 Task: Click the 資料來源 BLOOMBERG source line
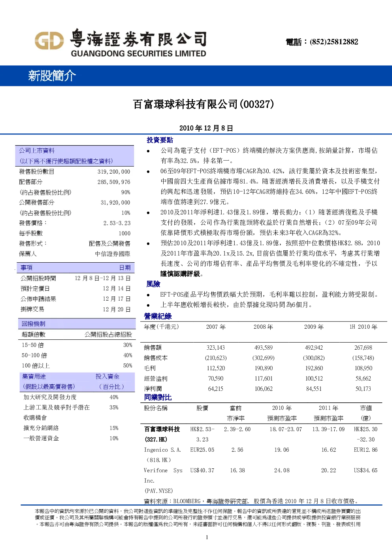(x=251, y=501)
